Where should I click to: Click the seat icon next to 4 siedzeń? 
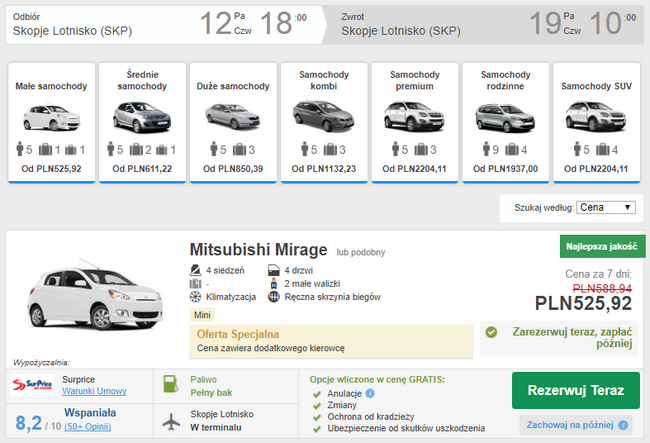coord(195,270)
